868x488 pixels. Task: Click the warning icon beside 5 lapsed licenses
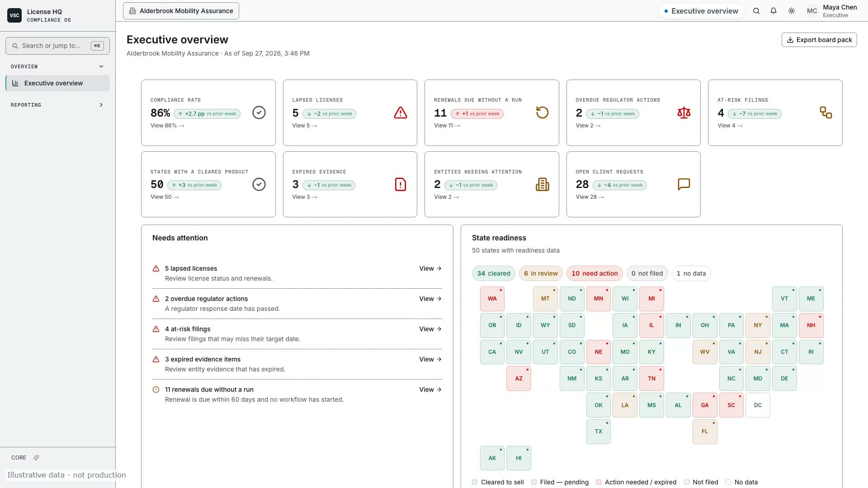[156, 268]
